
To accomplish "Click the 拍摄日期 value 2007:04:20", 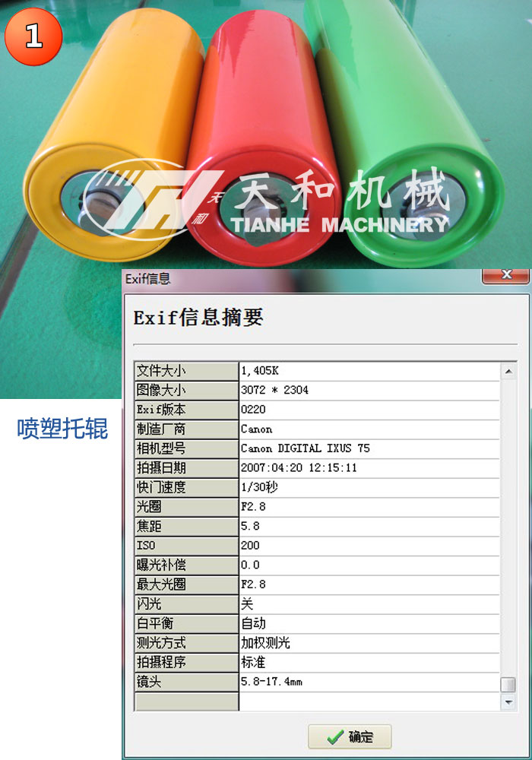I will 299,467.
